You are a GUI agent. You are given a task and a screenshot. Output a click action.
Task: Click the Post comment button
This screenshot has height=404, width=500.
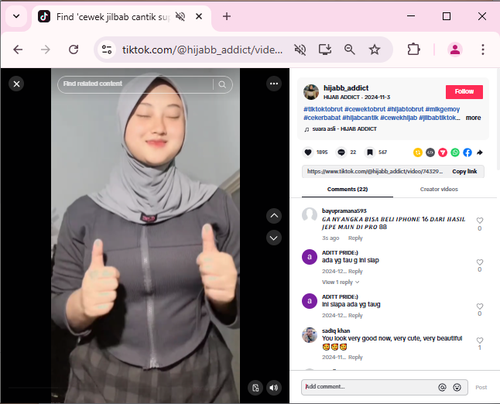click(481, 387)
